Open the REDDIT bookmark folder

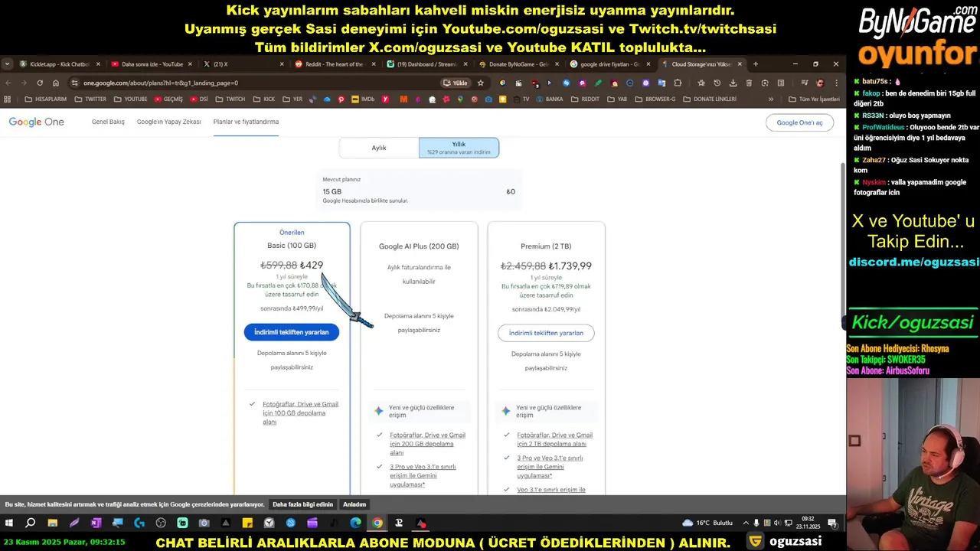(x=585, y=99)
